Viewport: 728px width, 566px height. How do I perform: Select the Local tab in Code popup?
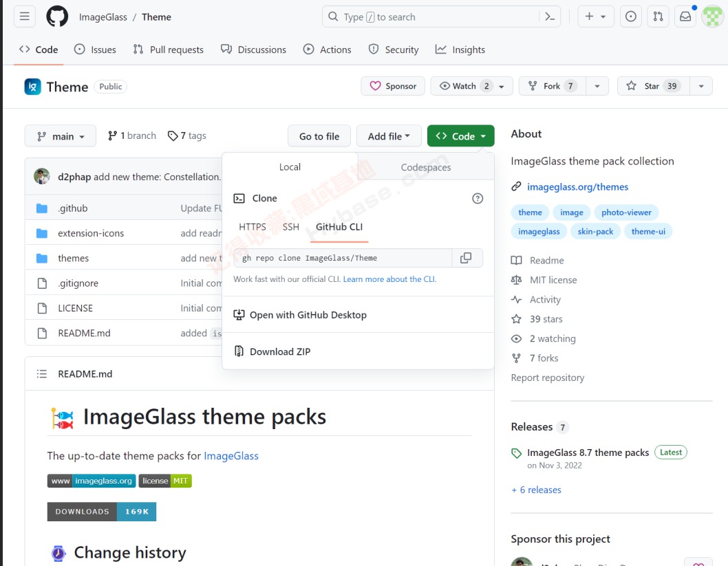pos(290,167)
